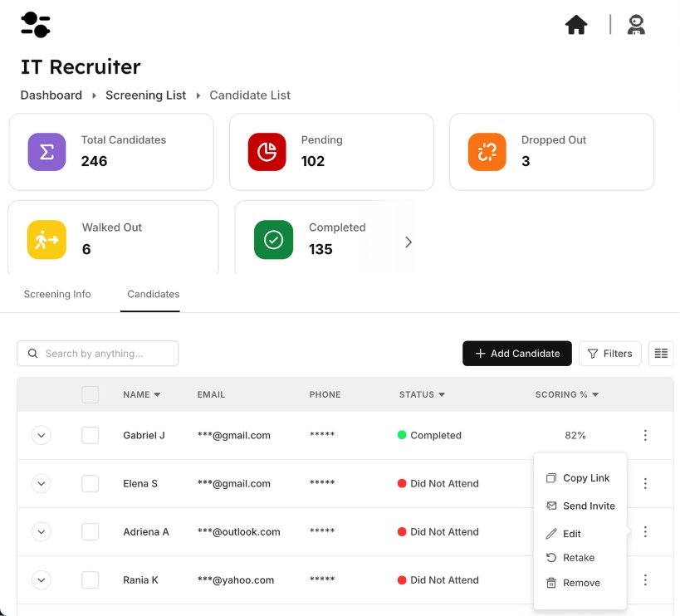Choose Send Invite from context menu
The width and height of the screenshot is (680, 616).
click(x=588, y=506)
